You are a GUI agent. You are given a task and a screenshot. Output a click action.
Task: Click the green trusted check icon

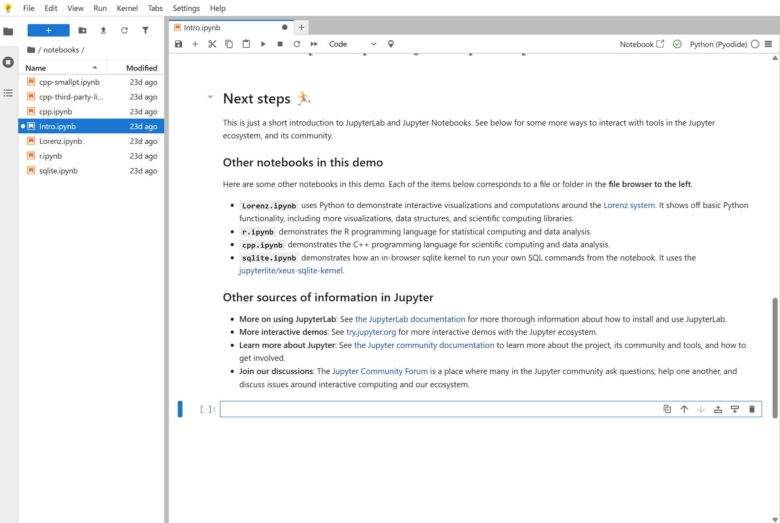[x=677, y=44]
